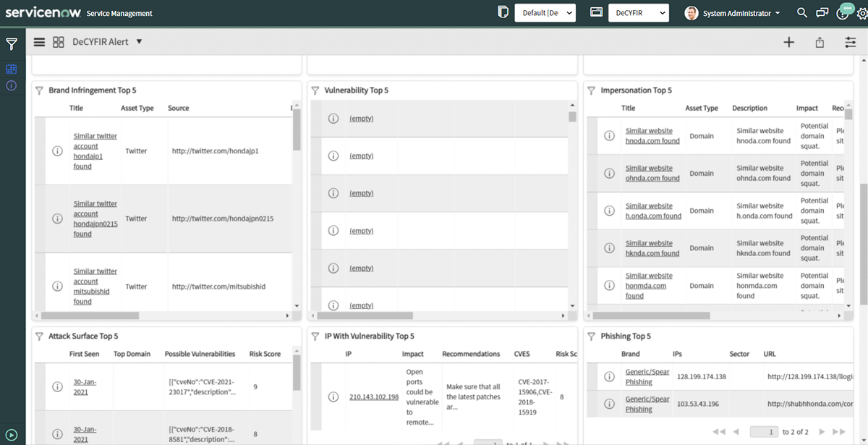The image size is (868, 445).
Task: Preview the hondajp1 twitter record info icon
Action: pos(57,151)
